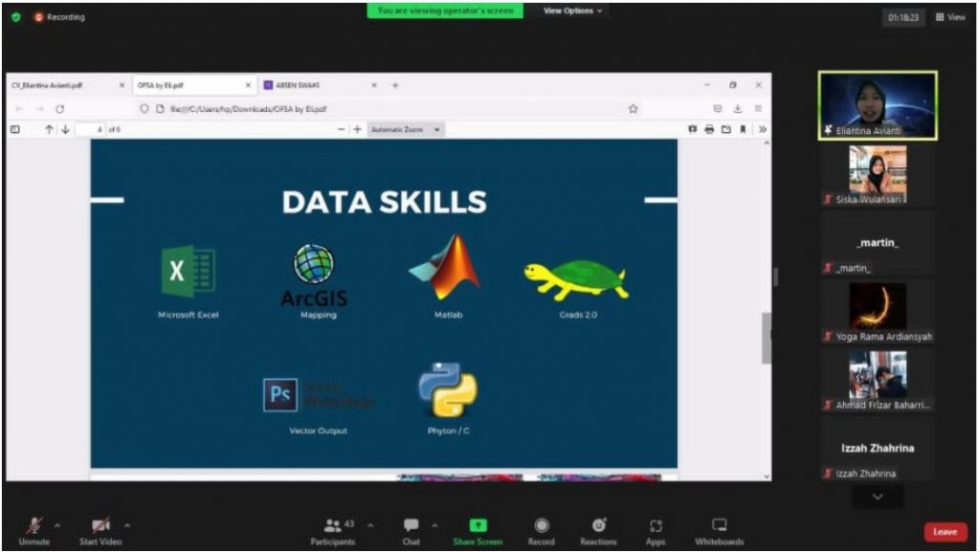The image size is (980, 552).
Task: Click the browser Forward arrow
Action: [x=39, y=109]
